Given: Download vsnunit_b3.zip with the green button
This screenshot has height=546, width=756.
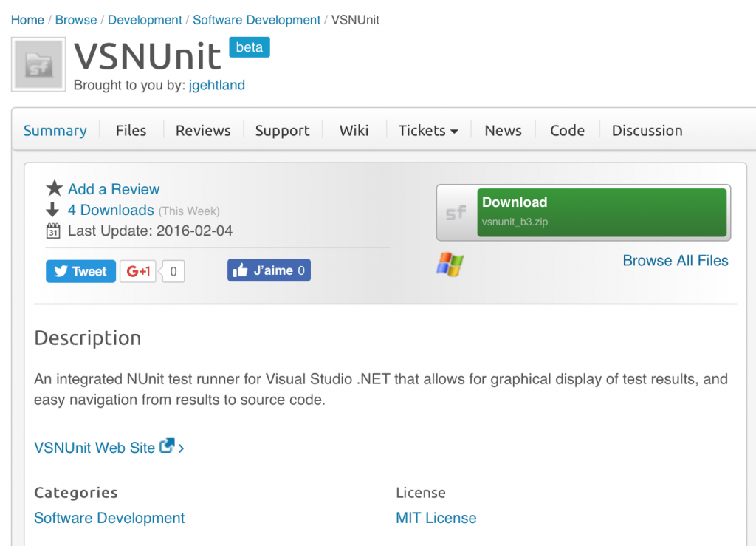Looking at the screenshot, I should 602,212.
